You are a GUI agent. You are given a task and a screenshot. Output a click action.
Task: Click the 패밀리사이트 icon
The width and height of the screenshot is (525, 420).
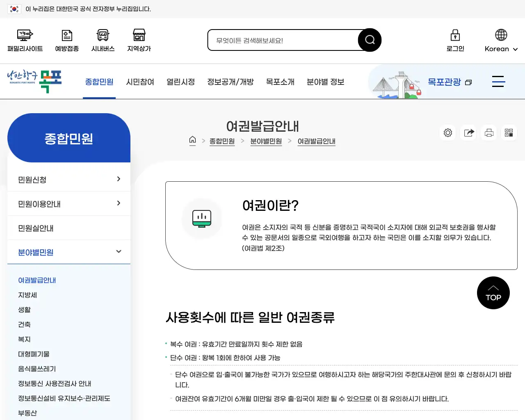coord(25,40)
